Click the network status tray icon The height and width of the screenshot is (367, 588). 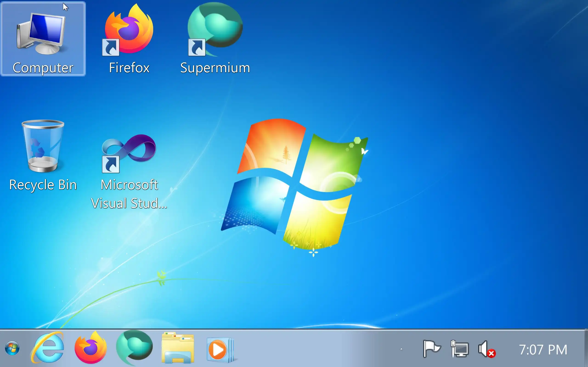click(x=460, y=349)
